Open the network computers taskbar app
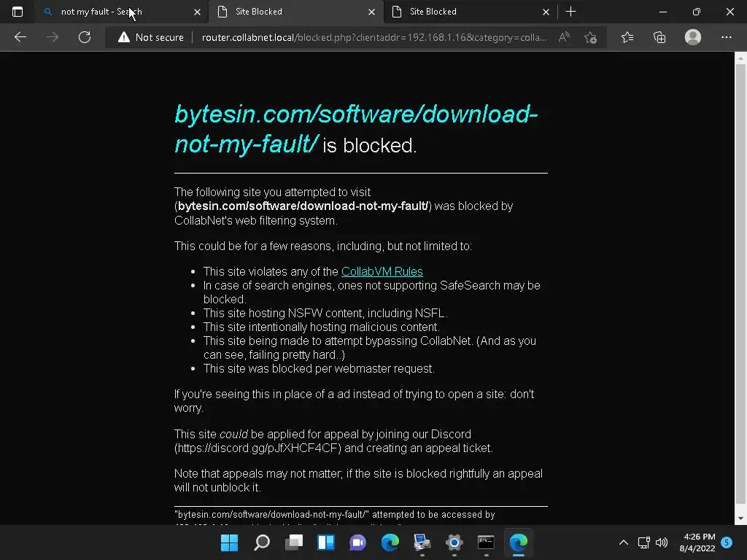 pos(422,542)
